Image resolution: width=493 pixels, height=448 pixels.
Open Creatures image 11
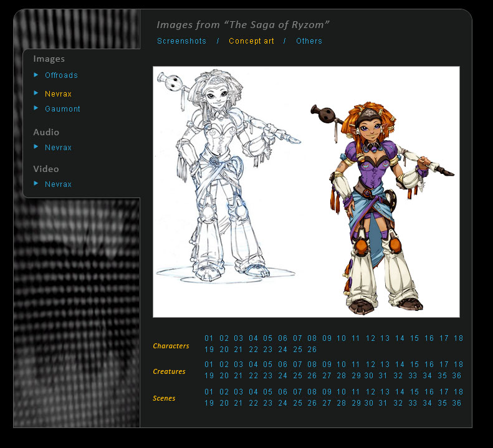point(356,365)
